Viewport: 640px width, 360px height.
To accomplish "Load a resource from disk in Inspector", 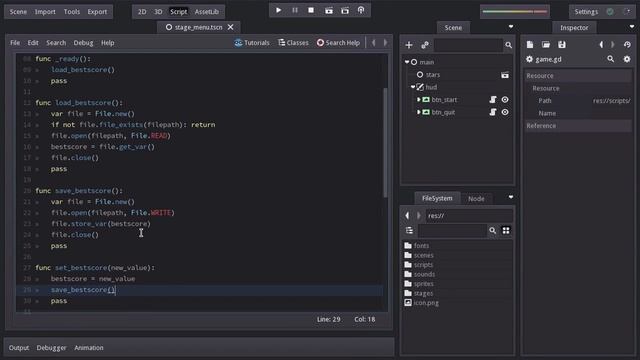I will coord(546,44).
